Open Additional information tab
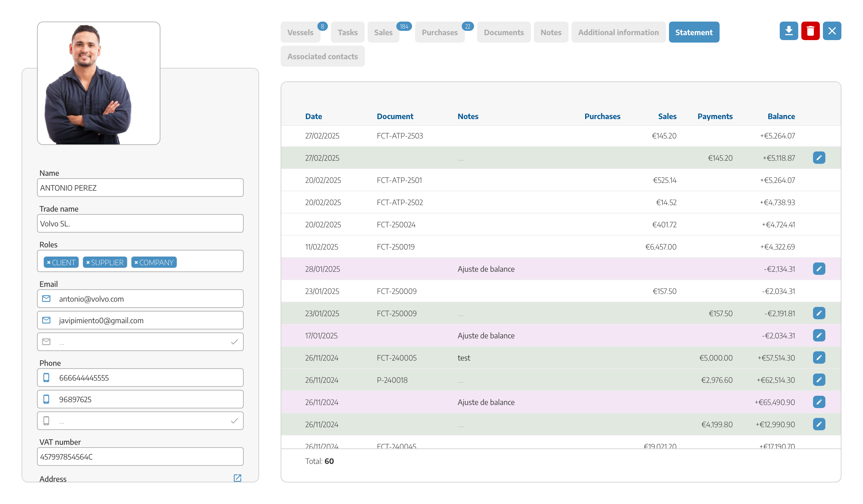This screenshot has width=863, height=504. [618, 32]
